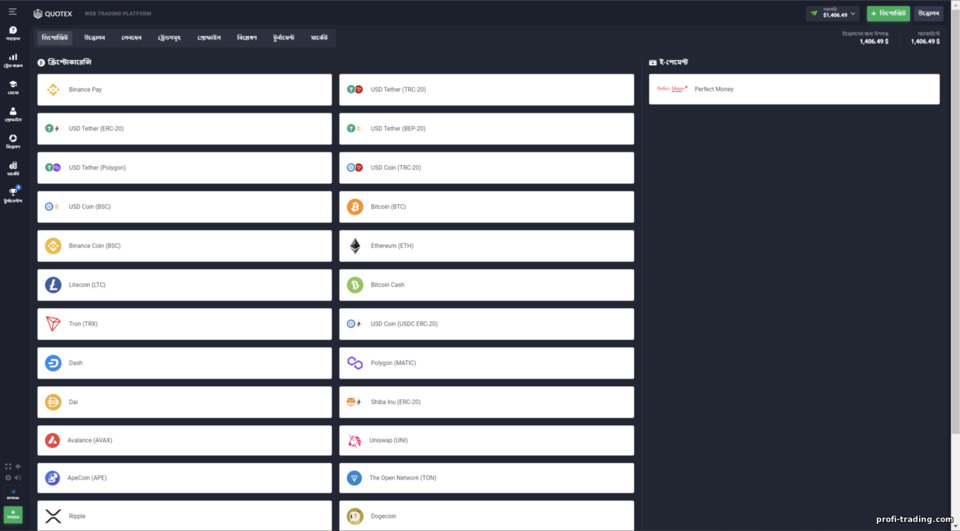Select USD Coin (USDC ERC-20) option
Image resolution: width=960 pixels, height=531 pixels.
point(487,324)
